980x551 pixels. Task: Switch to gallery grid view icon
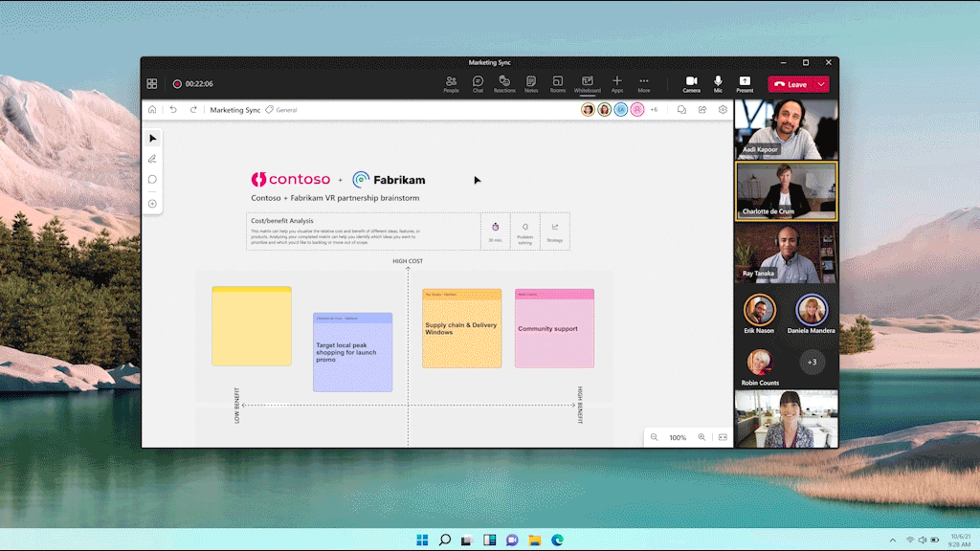coord(152,84)
